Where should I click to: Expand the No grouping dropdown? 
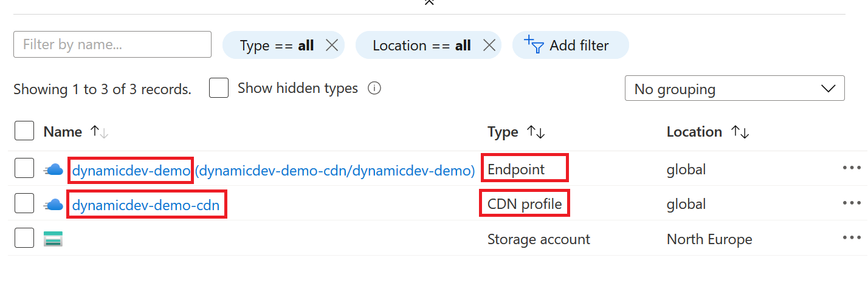(734, 89)
